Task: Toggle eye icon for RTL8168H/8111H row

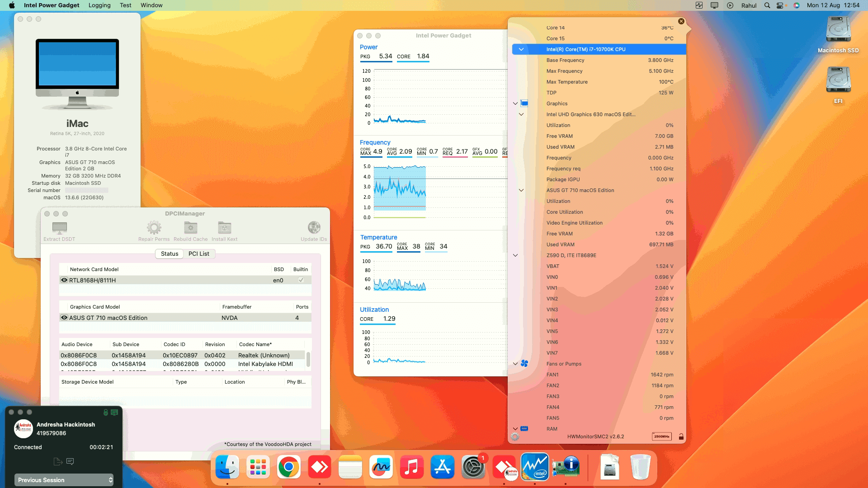Action: pyautogui.click(x=64, y=280)
